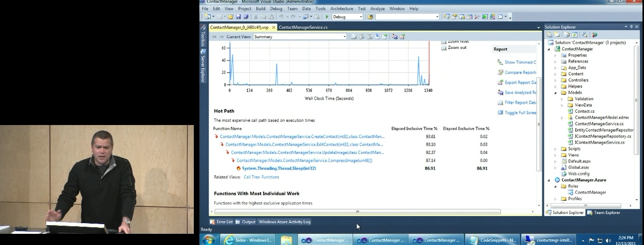Click the Save Analyzed Report icon
The height and width of the screenshot is (245, 644).
(500, 93)
